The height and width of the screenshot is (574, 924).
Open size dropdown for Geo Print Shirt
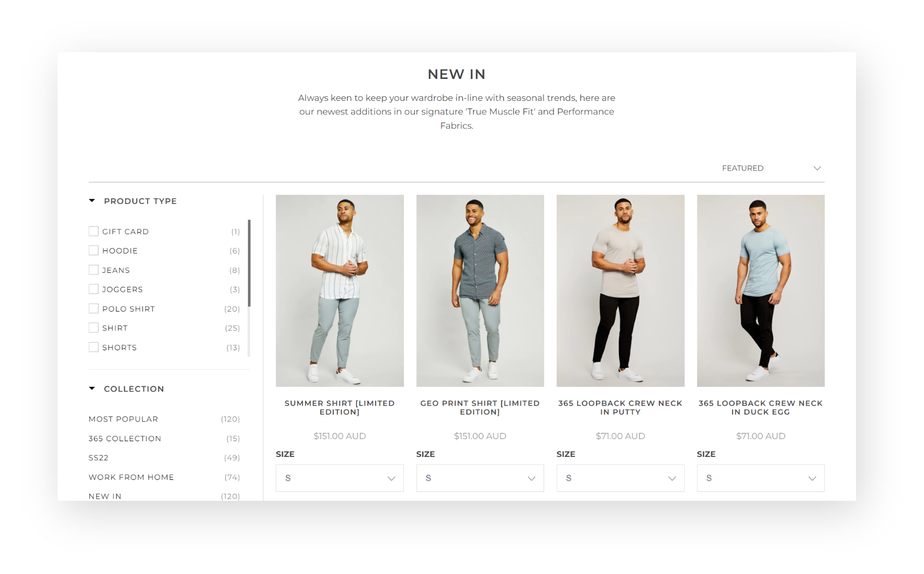tap(480, 478)
